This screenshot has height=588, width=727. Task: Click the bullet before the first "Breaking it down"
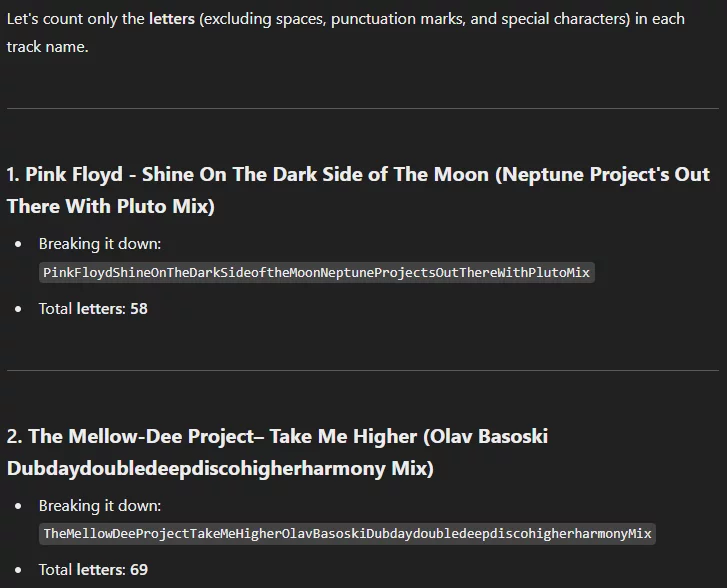tap(17, 244)
